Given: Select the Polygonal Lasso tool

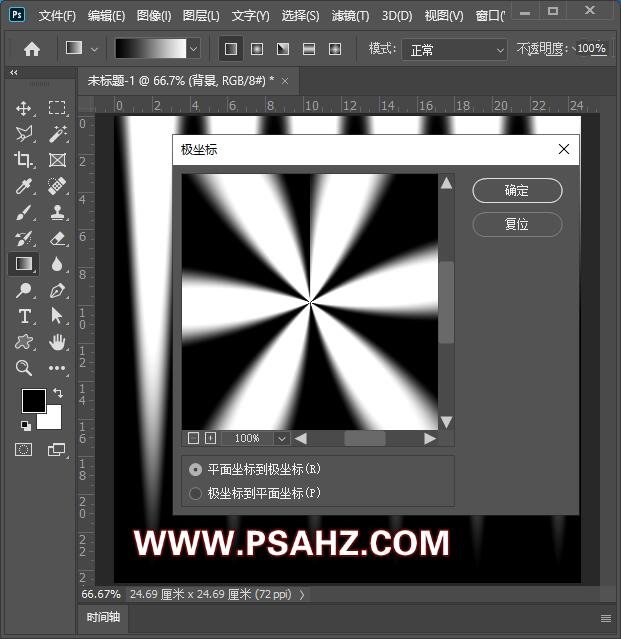Looking at the screenshot, I should point(24,134).
